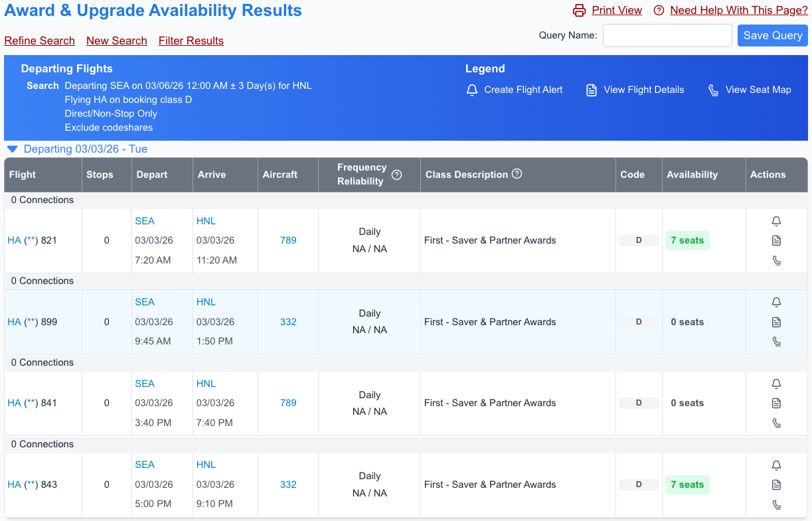Collapse the Departing 03/03/26 - Tue section
The width and height of the screenshot is (812, 521).
click(12, 149)
